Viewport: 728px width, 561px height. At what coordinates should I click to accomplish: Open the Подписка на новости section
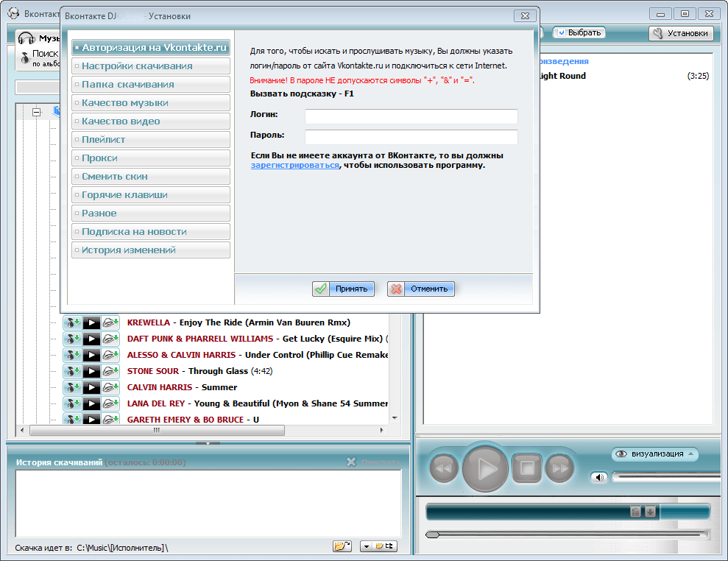click(x=151, y=231)
